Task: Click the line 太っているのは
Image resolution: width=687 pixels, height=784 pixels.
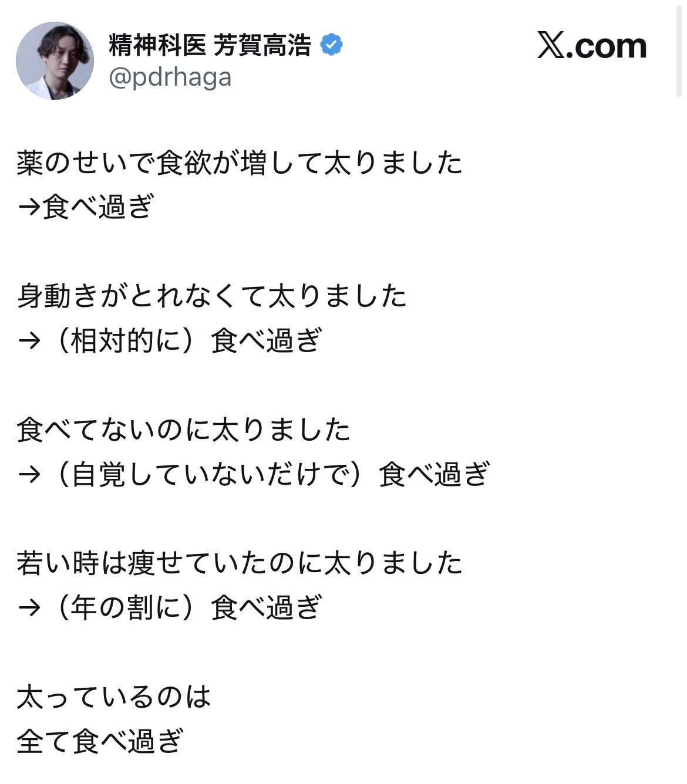Action: pyautogui.click(x=114, y=697)
